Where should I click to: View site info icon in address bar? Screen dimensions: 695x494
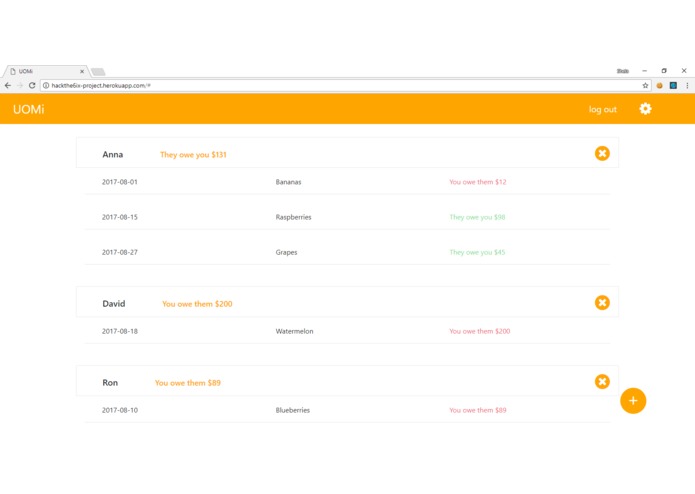(46, 86)
